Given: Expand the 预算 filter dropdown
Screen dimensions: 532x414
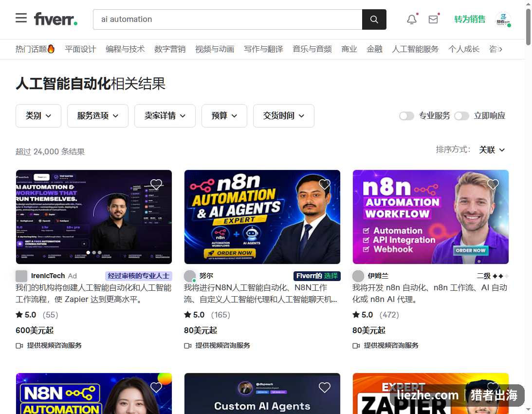Looking at the screenshot, I should [x=224, y=116].
